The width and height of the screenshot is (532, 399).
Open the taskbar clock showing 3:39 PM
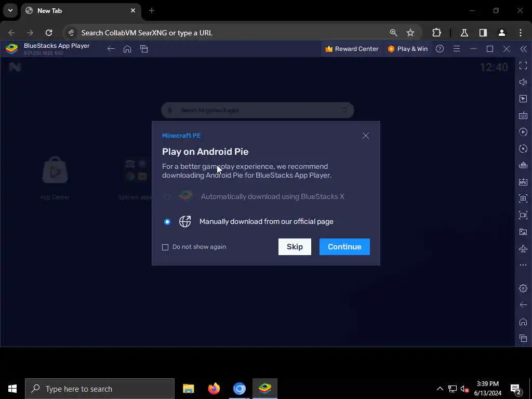[x=487, y=389]
